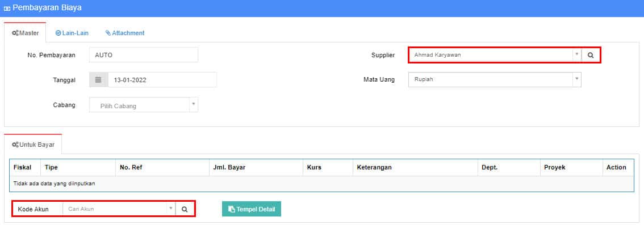This screenshot has width=644, height=225.
Task: Click the Mata Uang label
Action: [x=379, y=79]
